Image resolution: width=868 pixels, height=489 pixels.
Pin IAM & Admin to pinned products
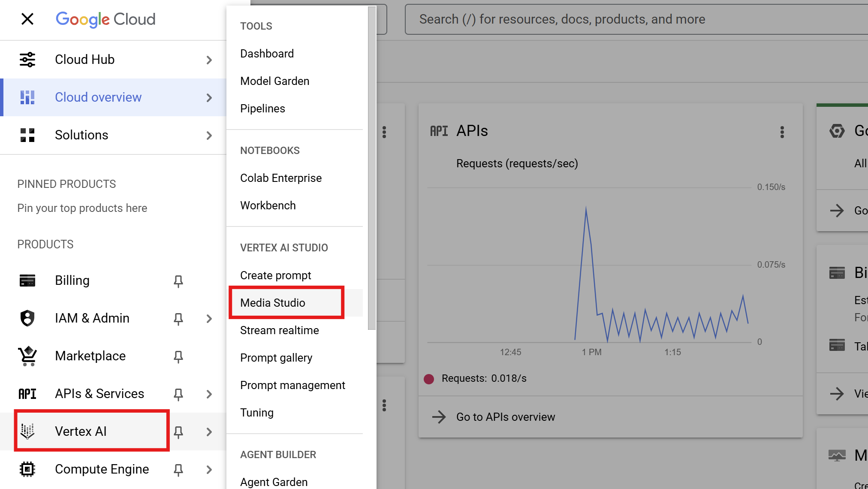(x=178, y=319)
